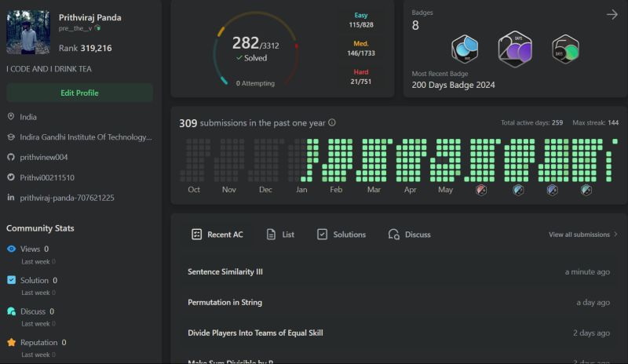Viewport: 628px width, 364px height.
Task: Click the Rank 319,216 text
Action: click(x=86, y=48)
